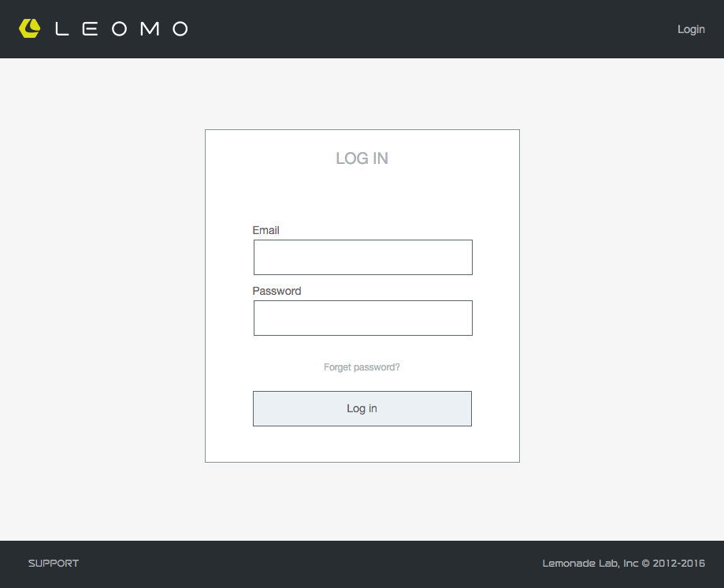Viewport: 724px width, 588px height.
Task: Click the letter L in the LEOMO wordmark
Action: coord(62,28)
